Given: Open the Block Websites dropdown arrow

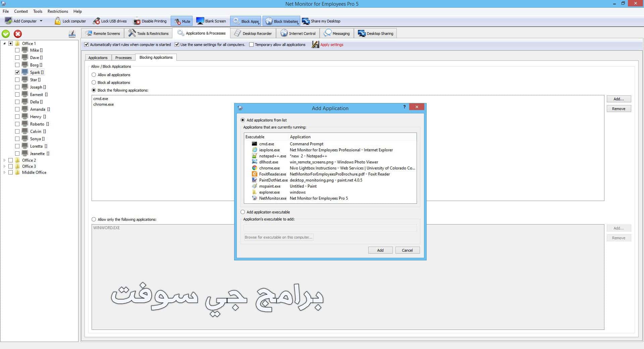Looking at the screenshot, I should click(x=298, y=23).
